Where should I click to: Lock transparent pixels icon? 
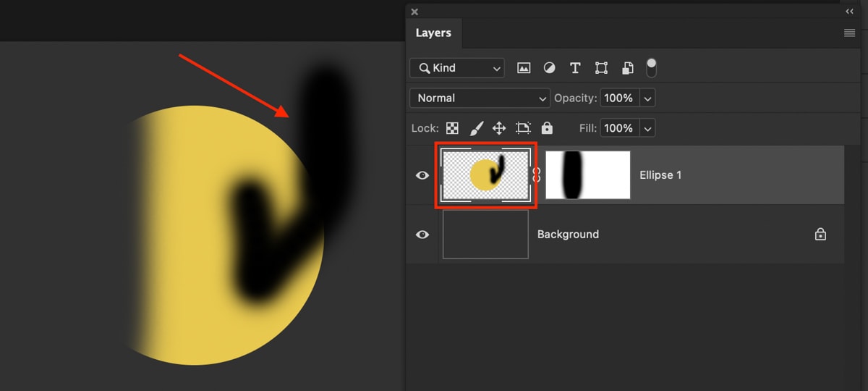(452, 128)
